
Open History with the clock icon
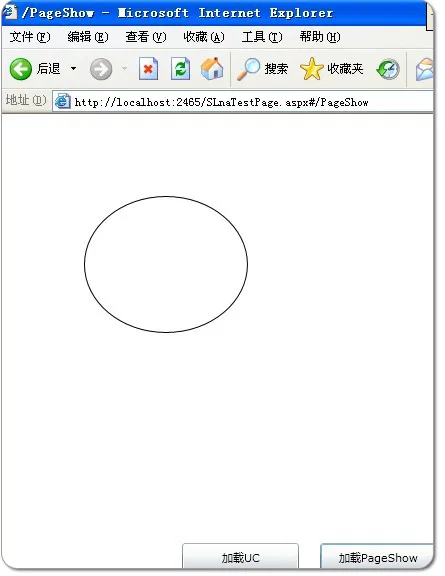388,69
